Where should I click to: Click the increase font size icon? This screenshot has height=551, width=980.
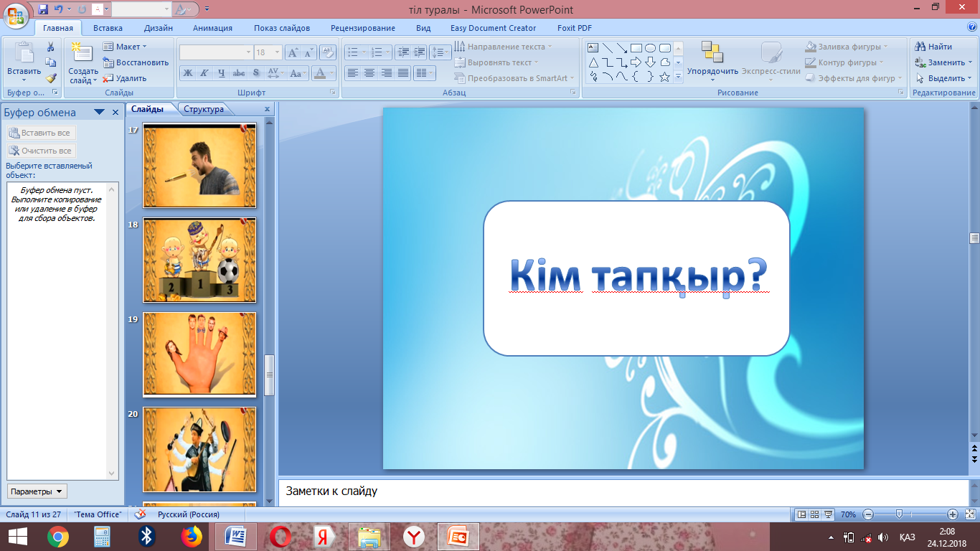293,52
